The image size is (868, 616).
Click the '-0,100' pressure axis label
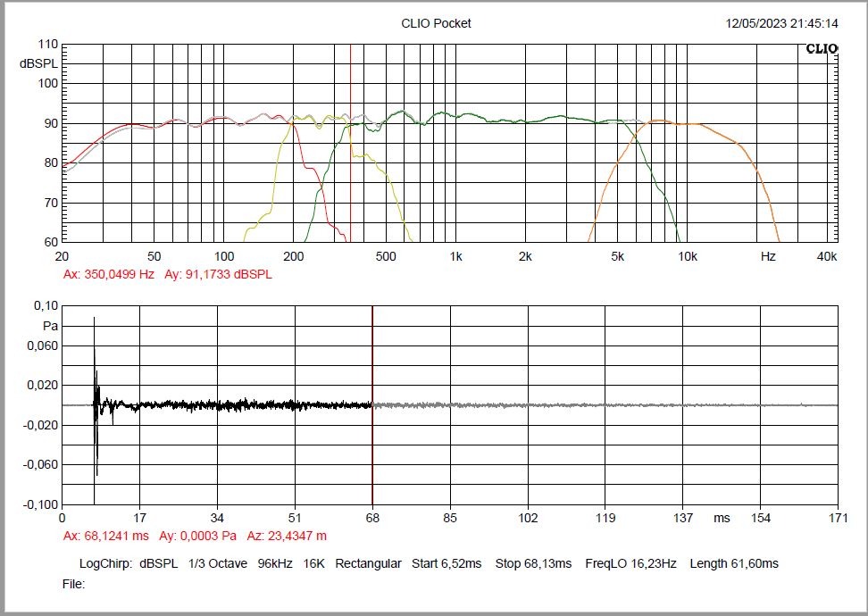pos(40,504)
